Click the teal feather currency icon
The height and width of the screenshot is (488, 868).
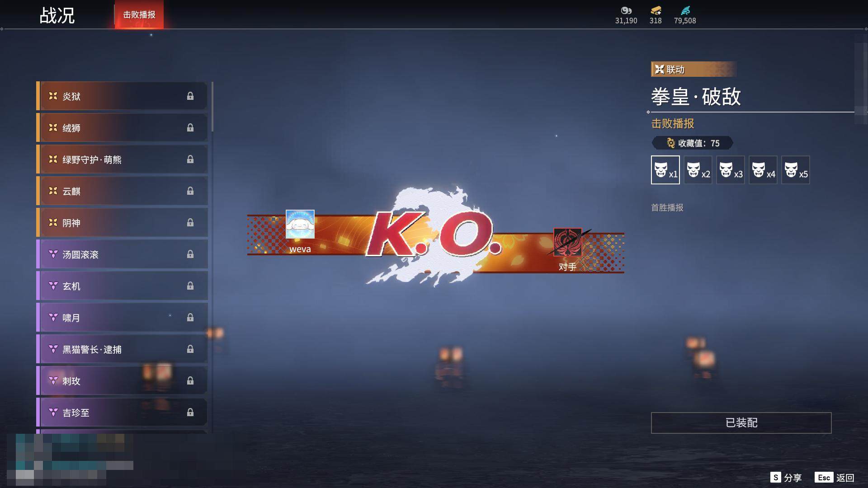685,10
